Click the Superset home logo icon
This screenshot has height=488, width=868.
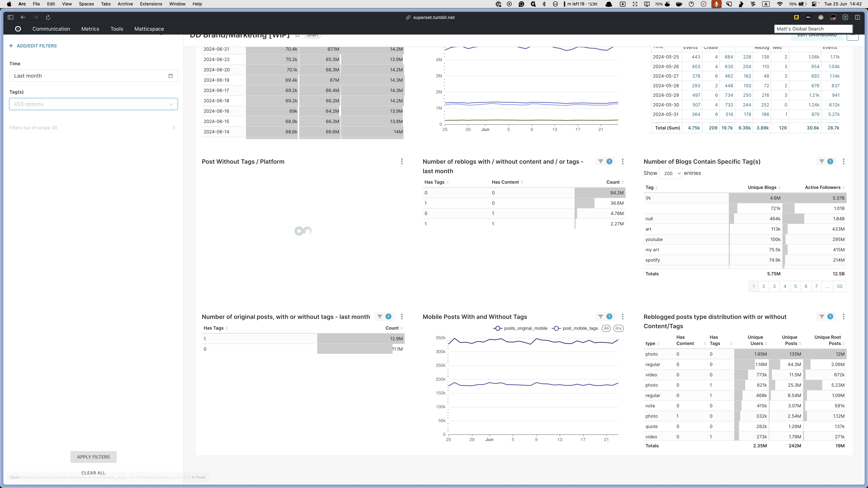18,29
